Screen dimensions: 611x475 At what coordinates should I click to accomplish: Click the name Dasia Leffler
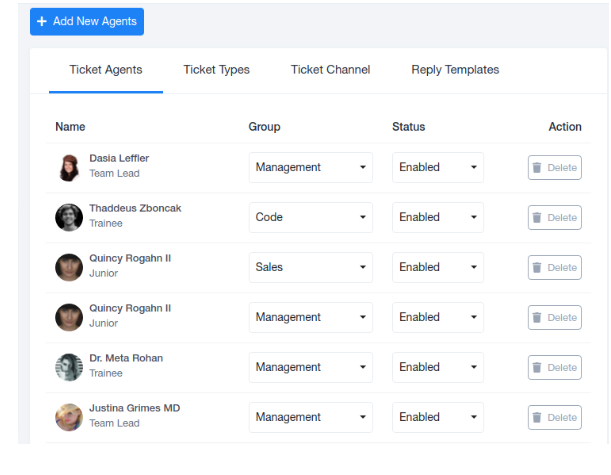pos(119,158)
